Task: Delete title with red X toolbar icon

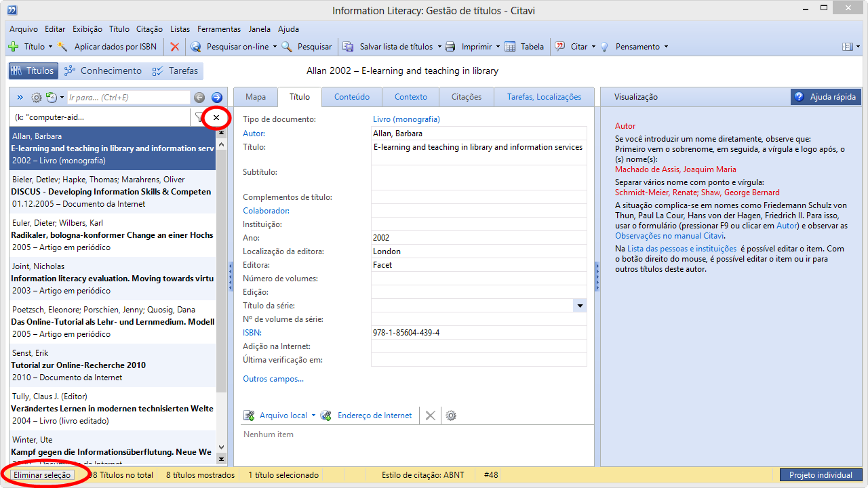Action: point(175,47)
